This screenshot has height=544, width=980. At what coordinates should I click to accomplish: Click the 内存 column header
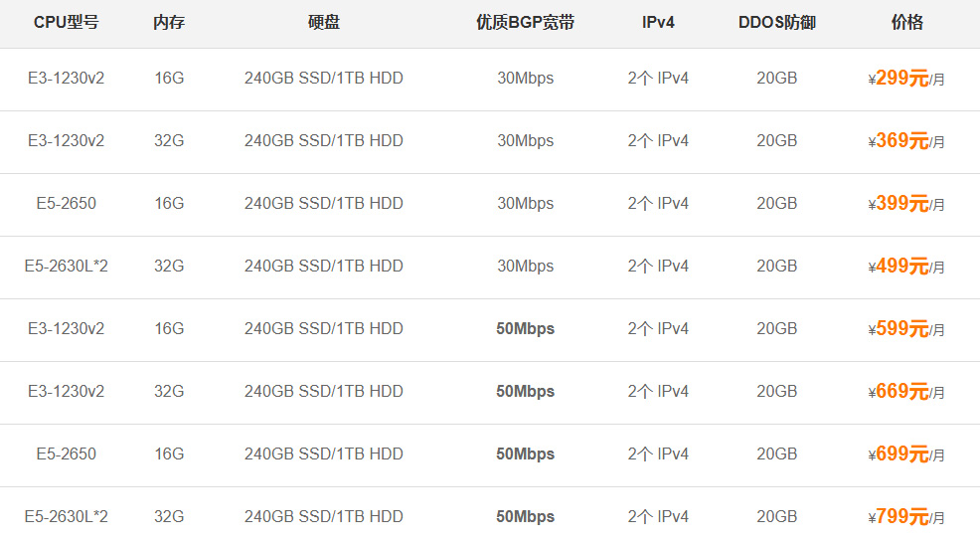169,22
